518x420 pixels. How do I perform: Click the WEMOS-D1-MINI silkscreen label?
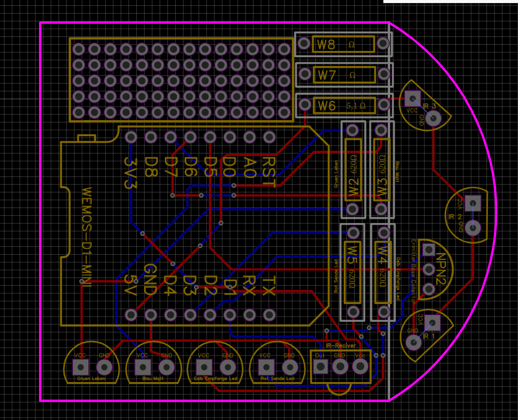point(86,237)
